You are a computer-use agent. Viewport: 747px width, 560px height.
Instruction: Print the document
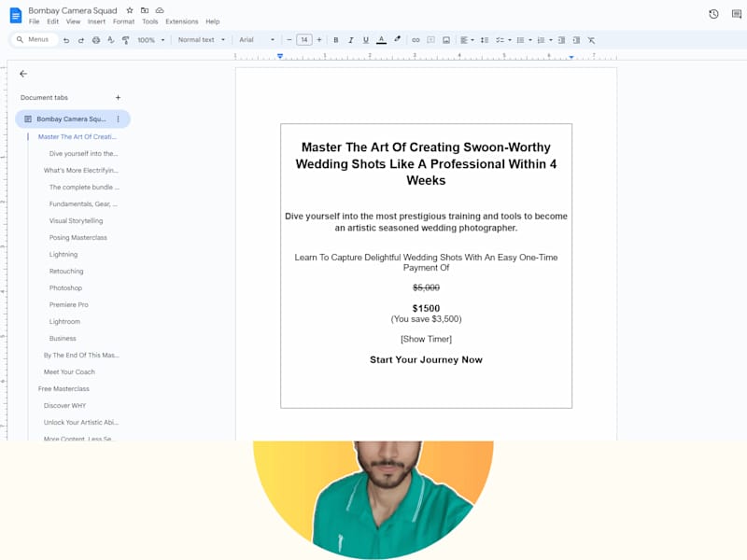[x=96, y=40]
